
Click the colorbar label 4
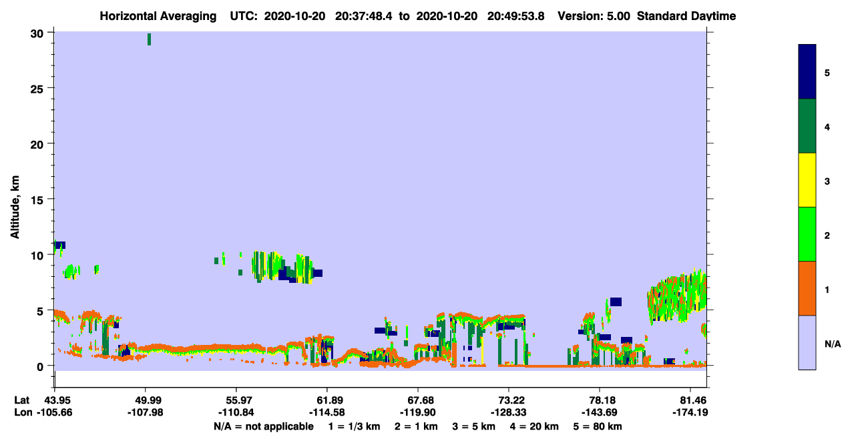point(827,127)
